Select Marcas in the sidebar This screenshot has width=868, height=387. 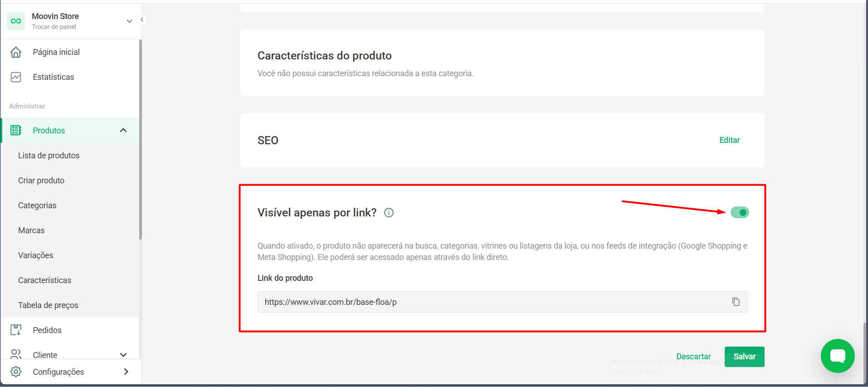click(31, 230)
